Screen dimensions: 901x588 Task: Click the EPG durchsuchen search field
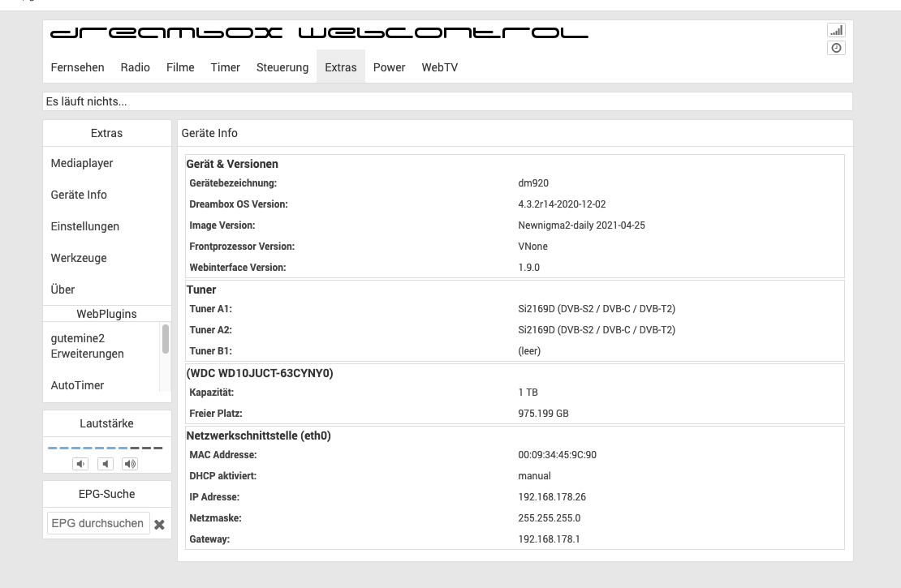(x=98, y=523)
